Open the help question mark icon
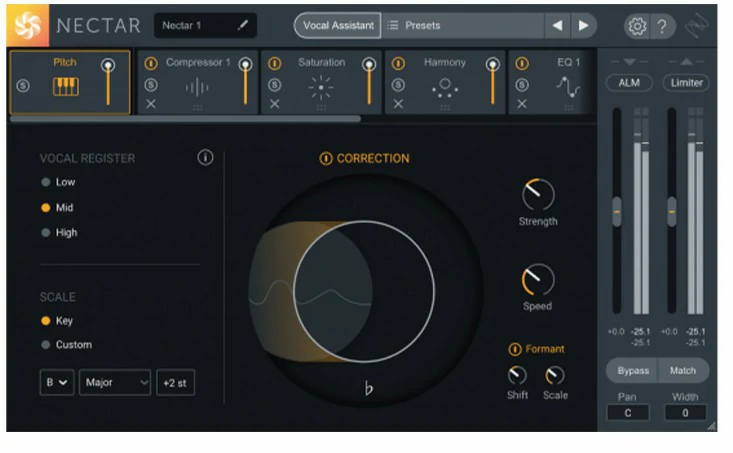The width and height of the screenshot is (733, 453). coord(662,26)
